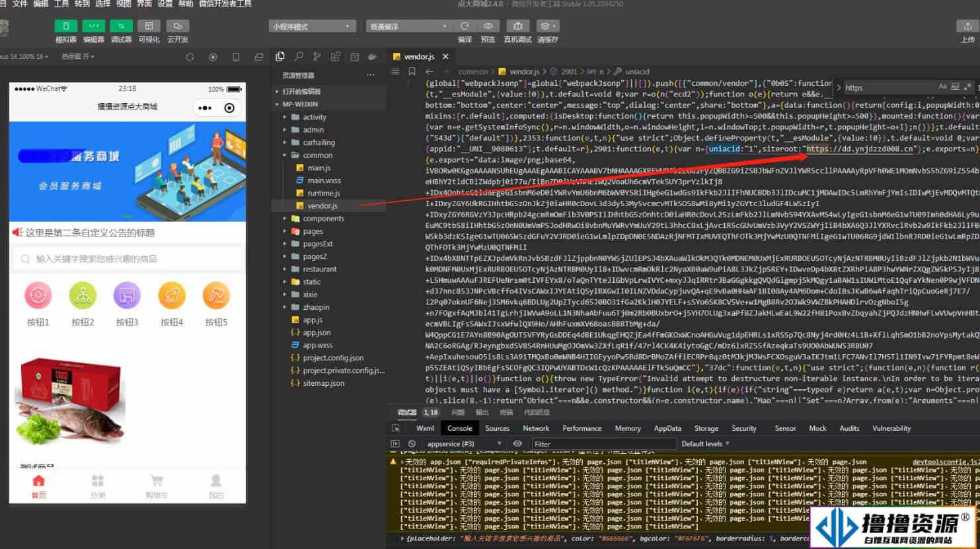Toggle the Visualization (可视化) panel button
Image resolution: width=980 pixels, height=549 pixels.
pos(149,26)
